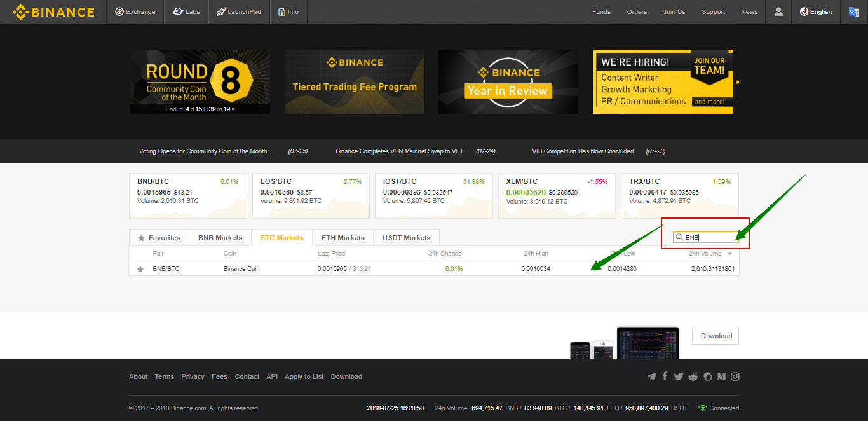Viewport: 868px width, 421px height.
Task: Sort the table by Pair column
Action: [158, 254]
